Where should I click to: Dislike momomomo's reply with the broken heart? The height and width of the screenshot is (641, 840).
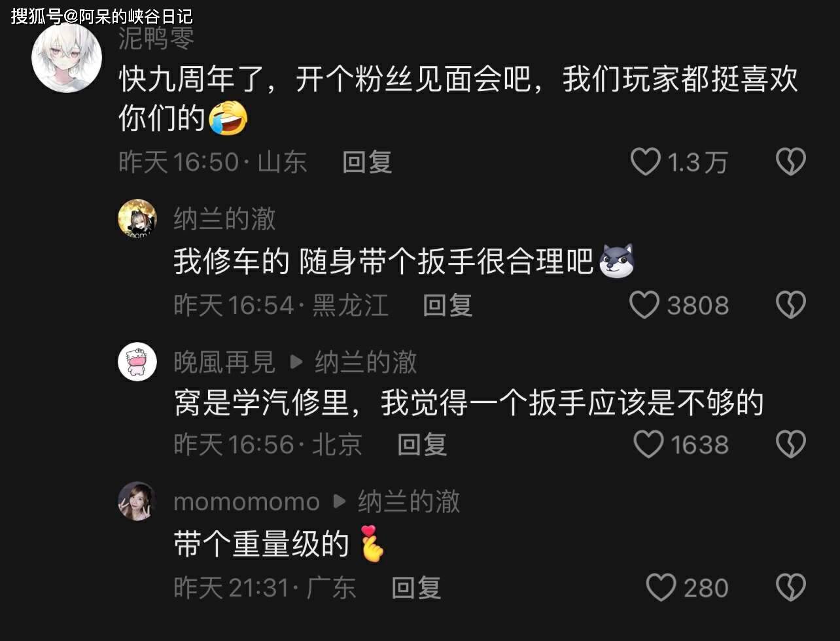coord(790,587)
